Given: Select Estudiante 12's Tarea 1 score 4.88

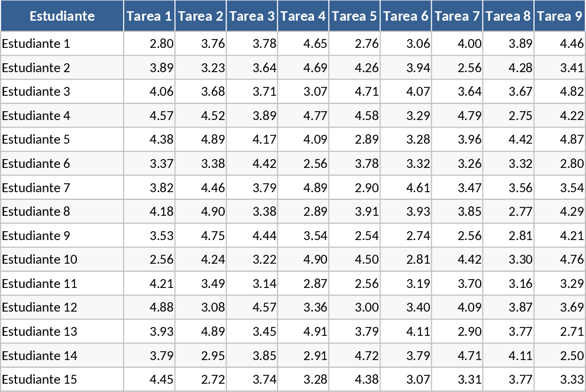Looking at the screenshot, I should pos(161,307).
